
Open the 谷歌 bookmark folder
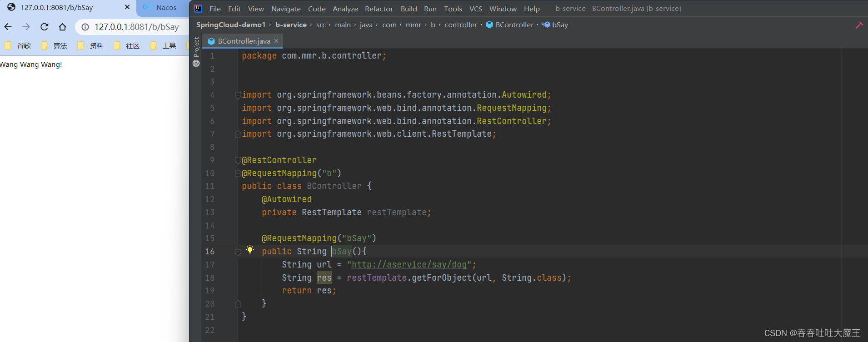coord(18,45)
